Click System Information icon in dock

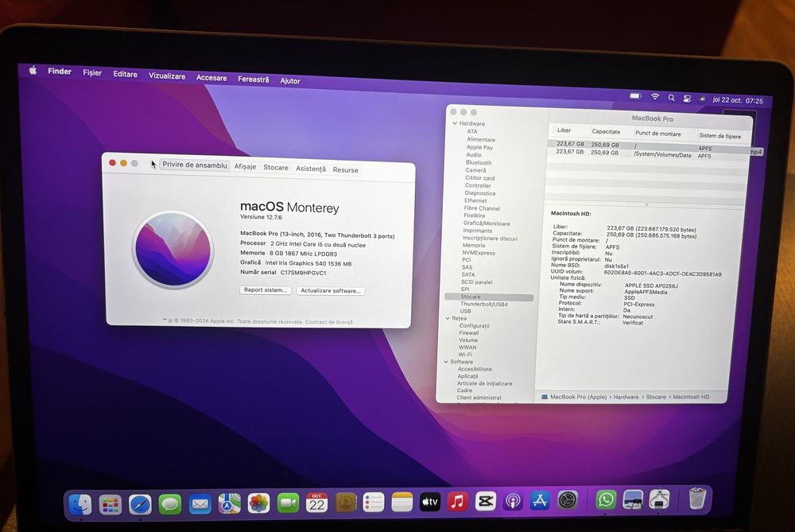coord(659,499)
